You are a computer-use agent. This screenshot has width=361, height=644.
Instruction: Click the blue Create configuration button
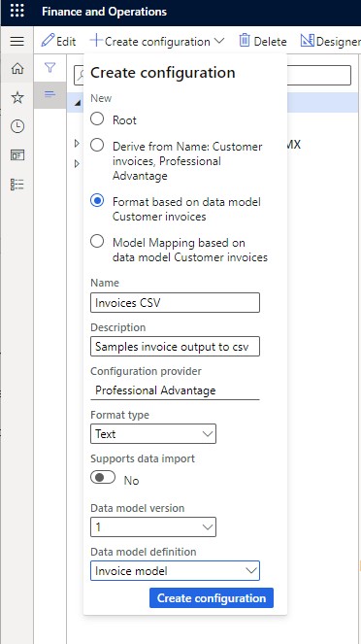click(x=212, y=598)
